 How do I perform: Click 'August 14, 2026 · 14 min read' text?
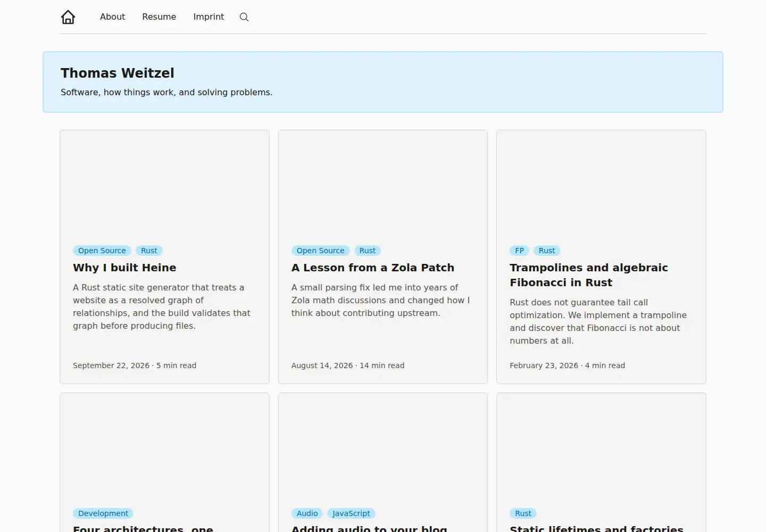(348, 365)
